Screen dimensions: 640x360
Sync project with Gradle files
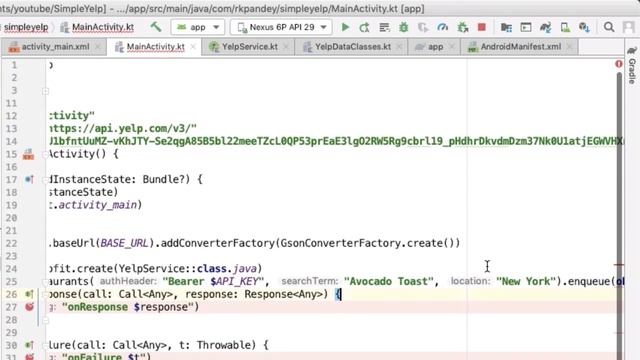[x=545, y=27]
